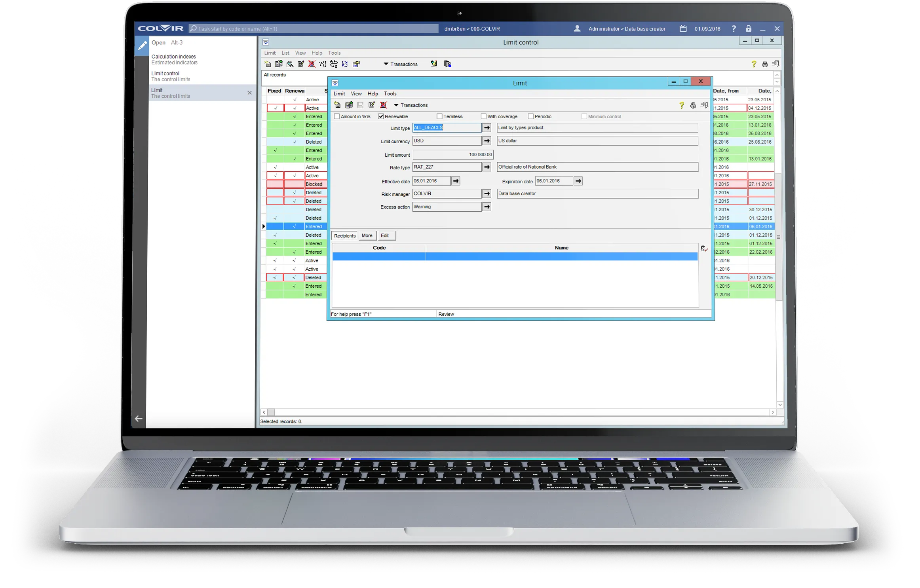Click the refresh list icon in Limit control toolbar
Screen dimensions: 920x588
point(345,64)
